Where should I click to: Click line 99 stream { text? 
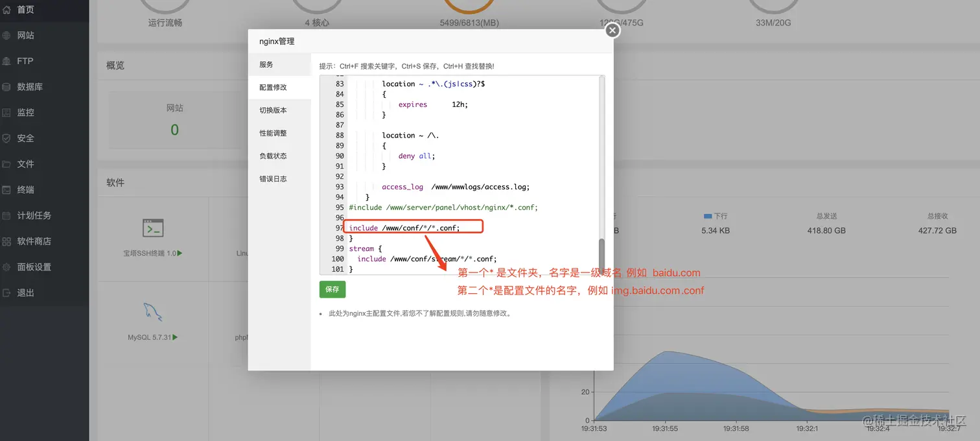tap(366, 249)
